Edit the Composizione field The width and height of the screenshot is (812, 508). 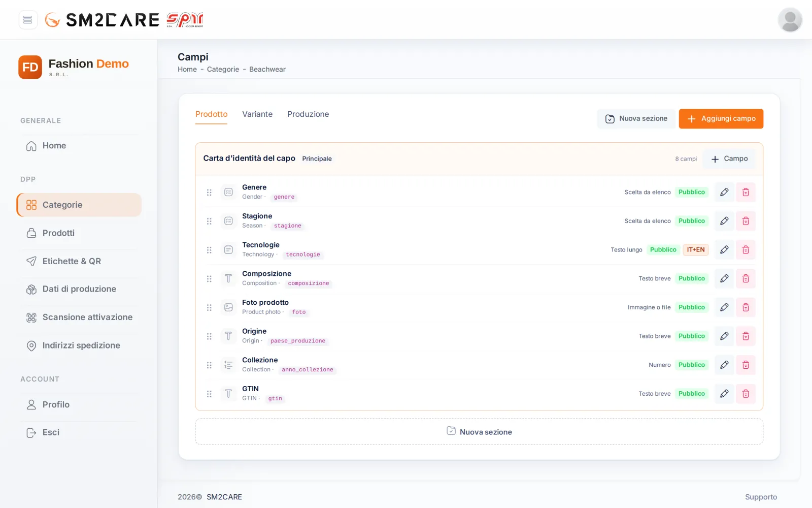724,278
